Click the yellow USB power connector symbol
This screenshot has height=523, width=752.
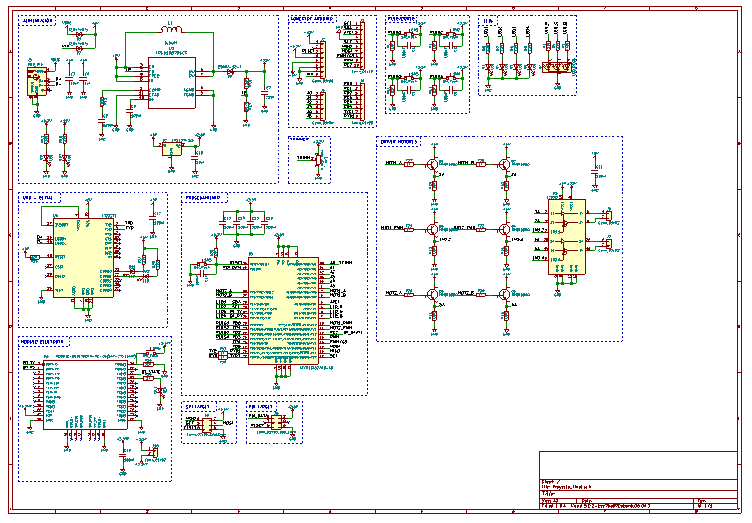click(x=37, y=81)
